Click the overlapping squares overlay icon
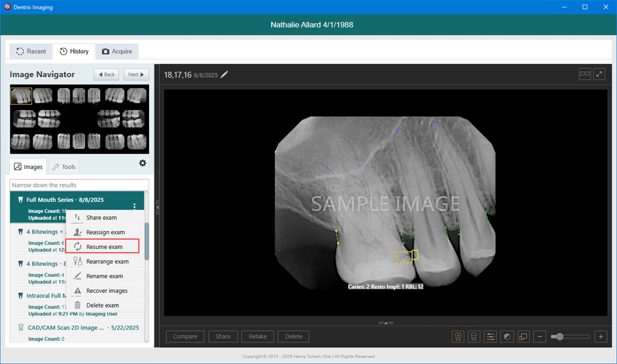617x364 pixels. tap(523, 337)
